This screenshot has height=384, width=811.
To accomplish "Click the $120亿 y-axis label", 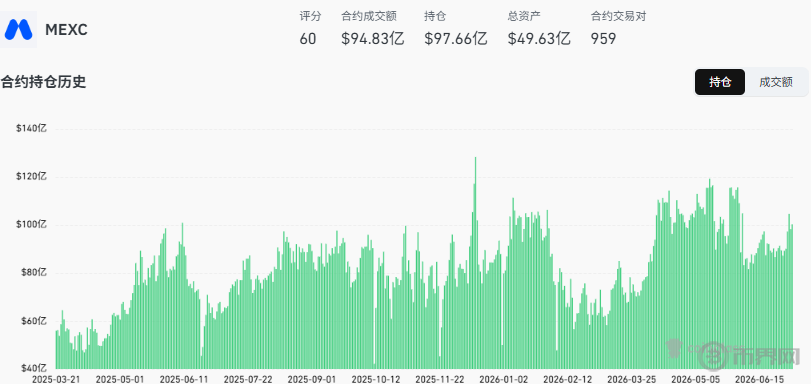I will 32,176.
